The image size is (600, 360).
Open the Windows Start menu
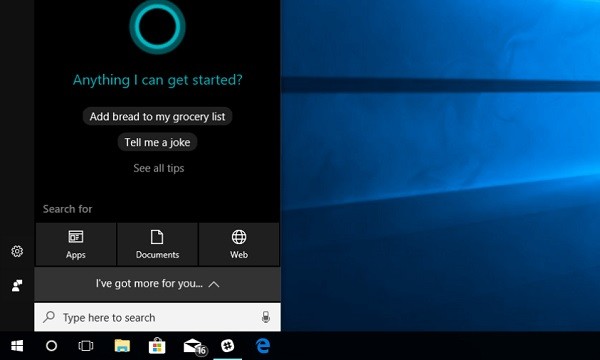click(17, 346)
